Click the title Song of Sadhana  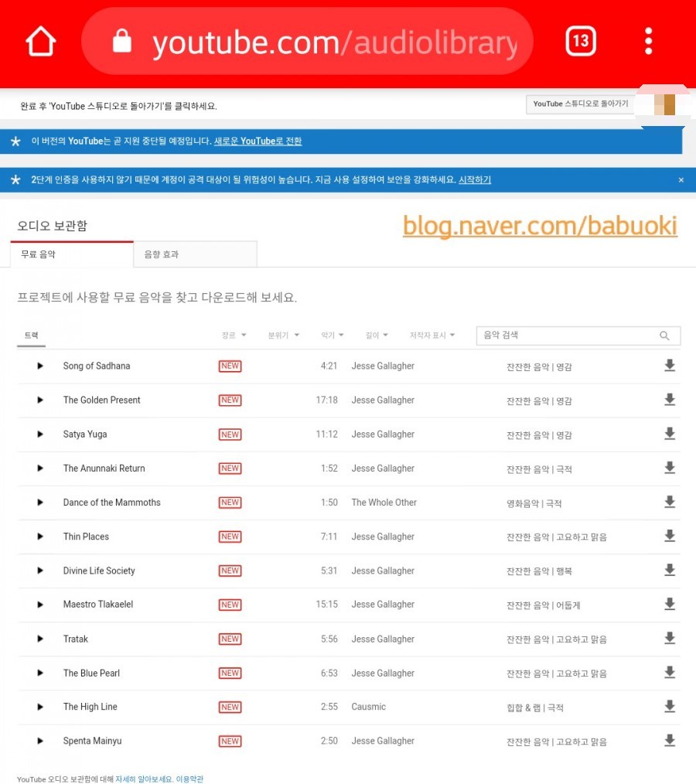point(97,366)
